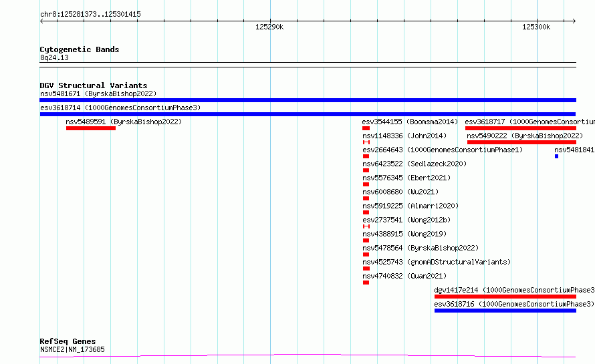595x364 pixels.
Task: Click the magenta NSMCE2 gene line
Action: tap(308, 356)
